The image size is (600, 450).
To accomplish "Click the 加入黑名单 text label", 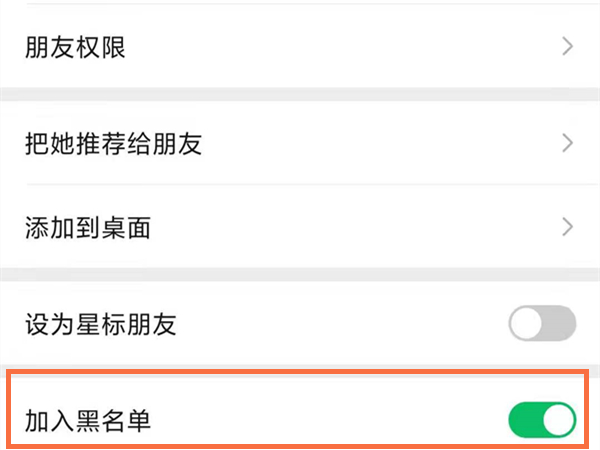I will 87,421.
